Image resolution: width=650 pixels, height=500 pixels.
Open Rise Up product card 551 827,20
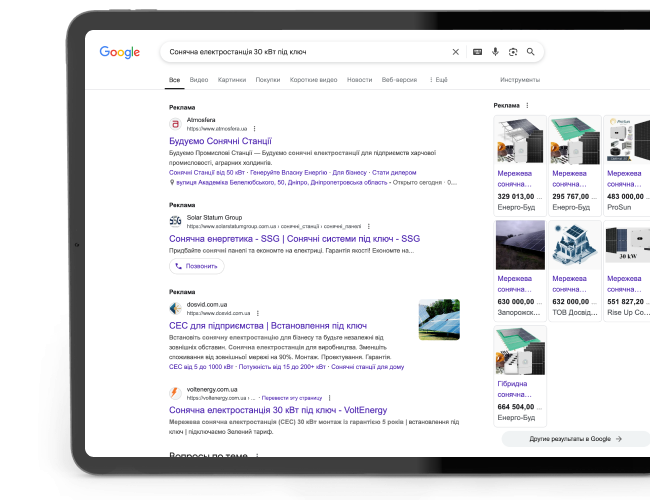tap(627, 271)
